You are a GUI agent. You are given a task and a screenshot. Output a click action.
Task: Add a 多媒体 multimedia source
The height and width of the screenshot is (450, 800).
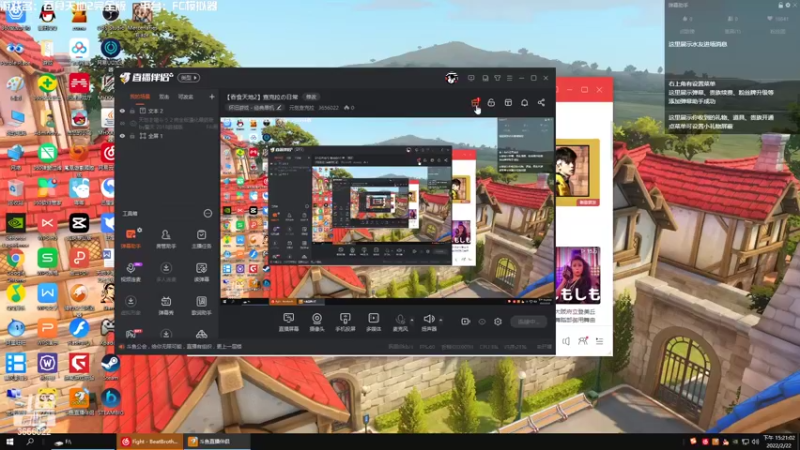point(373,322)
